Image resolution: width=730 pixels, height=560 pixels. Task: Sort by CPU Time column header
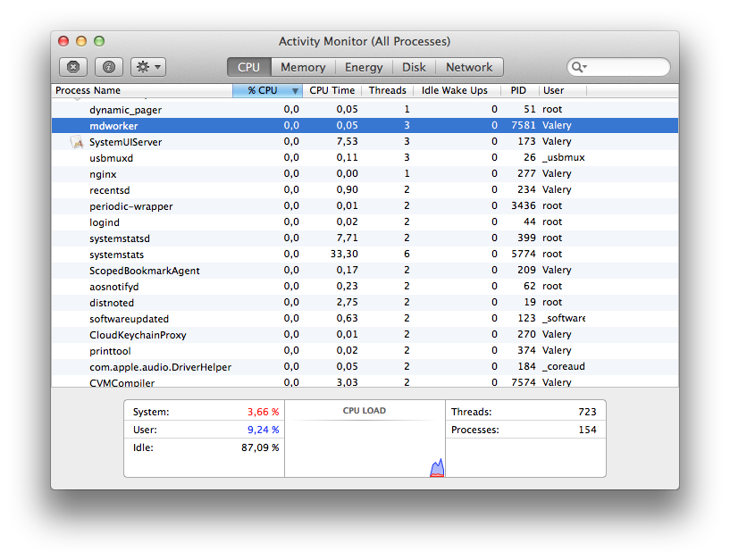click(x=332, y=90)
